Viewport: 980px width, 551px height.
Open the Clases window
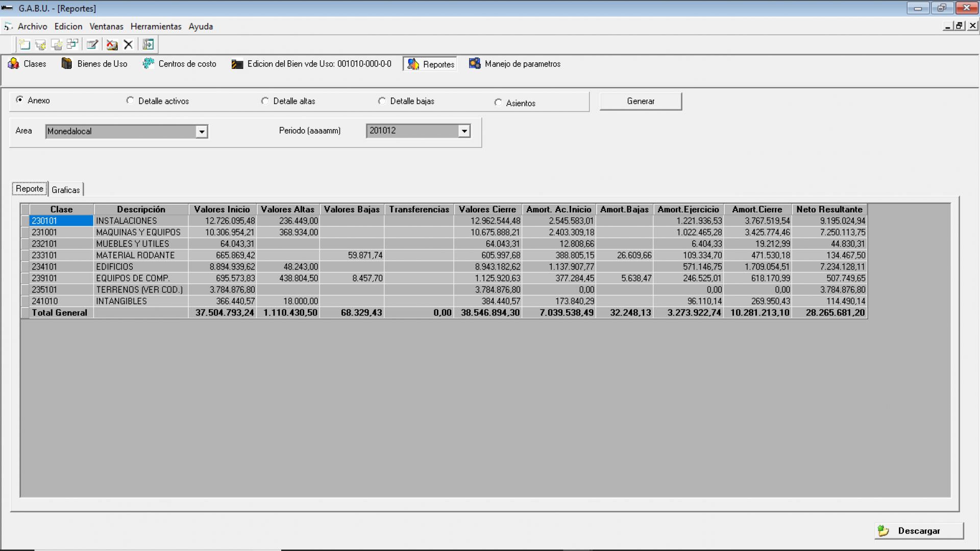[28, 64]
